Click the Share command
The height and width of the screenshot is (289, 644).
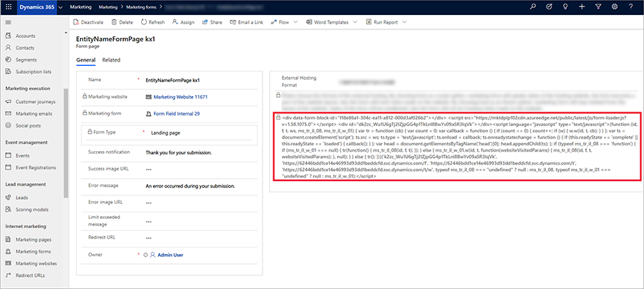pyautogui.click(x=212, y=22)
